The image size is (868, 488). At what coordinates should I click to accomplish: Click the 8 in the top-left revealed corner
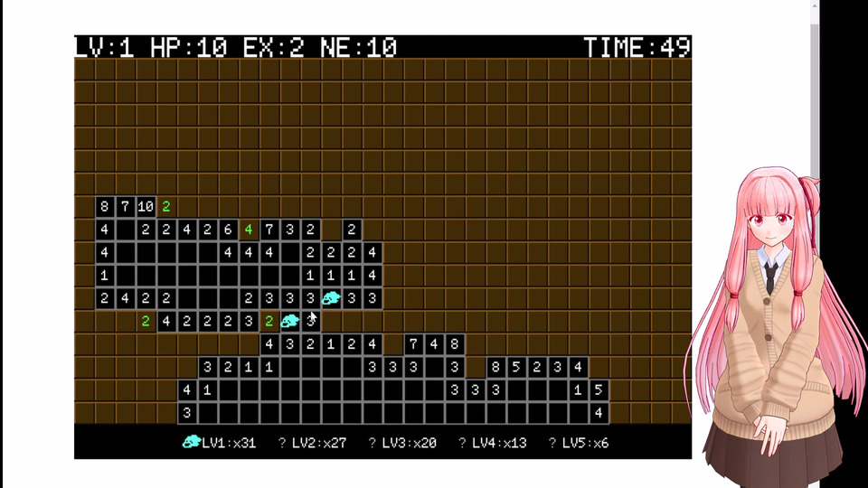point(105,207)
